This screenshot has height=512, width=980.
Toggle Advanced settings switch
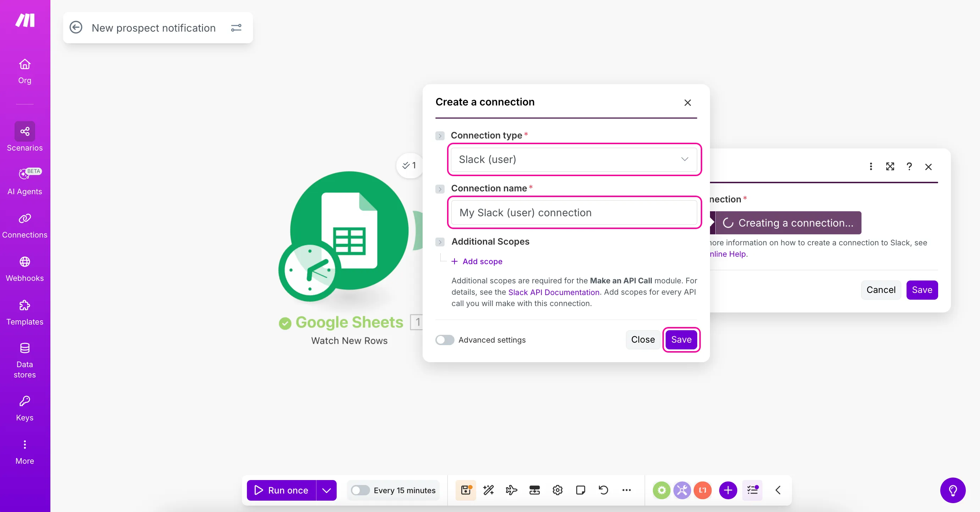pos(445,340)
